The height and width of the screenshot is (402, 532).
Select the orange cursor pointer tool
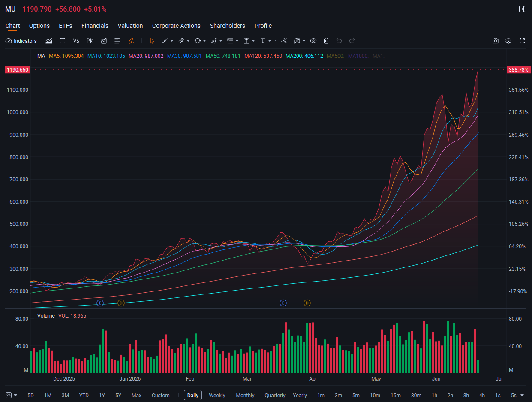tap(152, 41)
